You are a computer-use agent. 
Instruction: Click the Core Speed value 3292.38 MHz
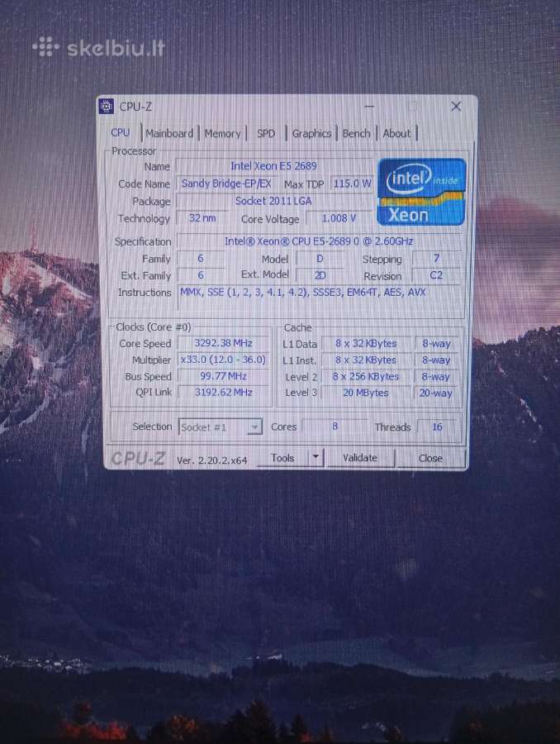(x=223, y=343)
